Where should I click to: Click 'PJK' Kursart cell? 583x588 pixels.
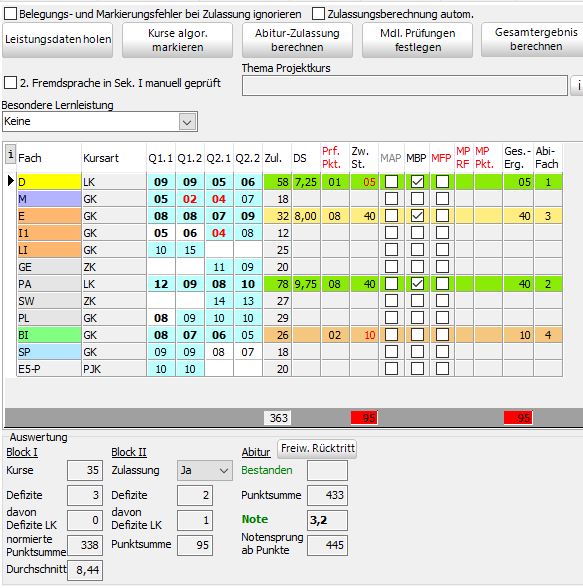114,369
